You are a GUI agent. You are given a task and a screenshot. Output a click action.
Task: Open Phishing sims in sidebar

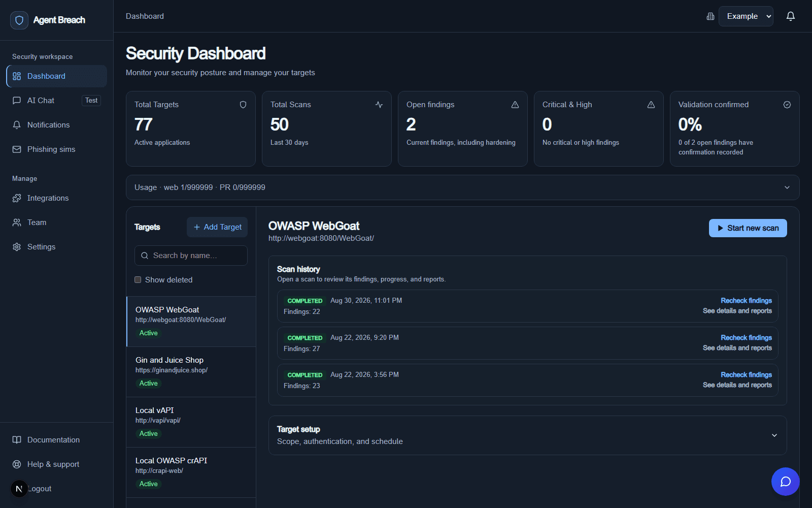pos(56,149)
